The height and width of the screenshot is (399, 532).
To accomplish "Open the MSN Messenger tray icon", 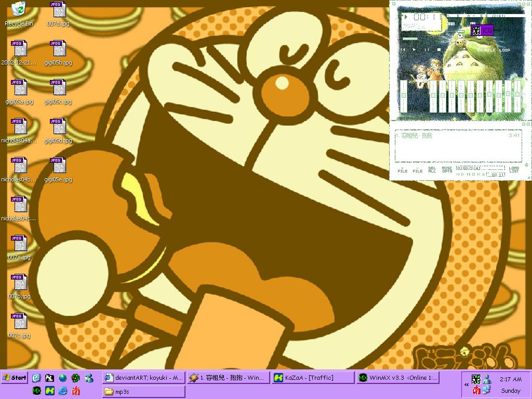I will (x=487, y=379).
